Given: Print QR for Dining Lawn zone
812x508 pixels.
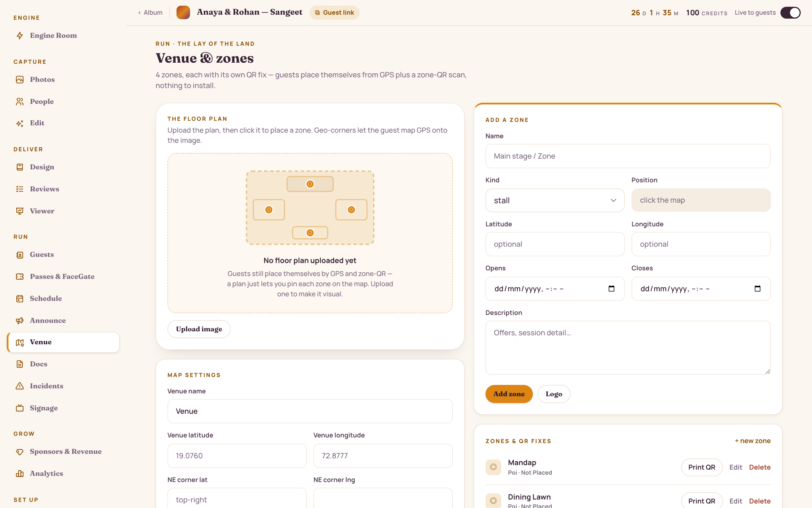Looking at the screenshot, I should coord(701,501).
